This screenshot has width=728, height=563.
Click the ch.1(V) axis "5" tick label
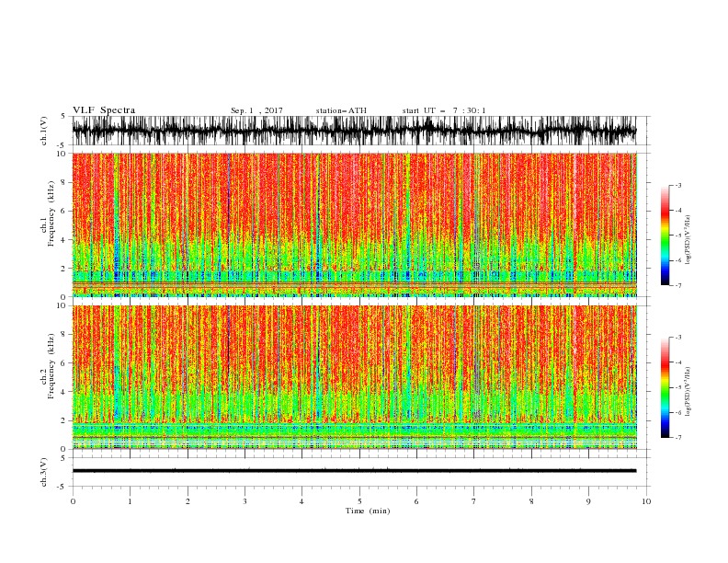tap(63, 116)
